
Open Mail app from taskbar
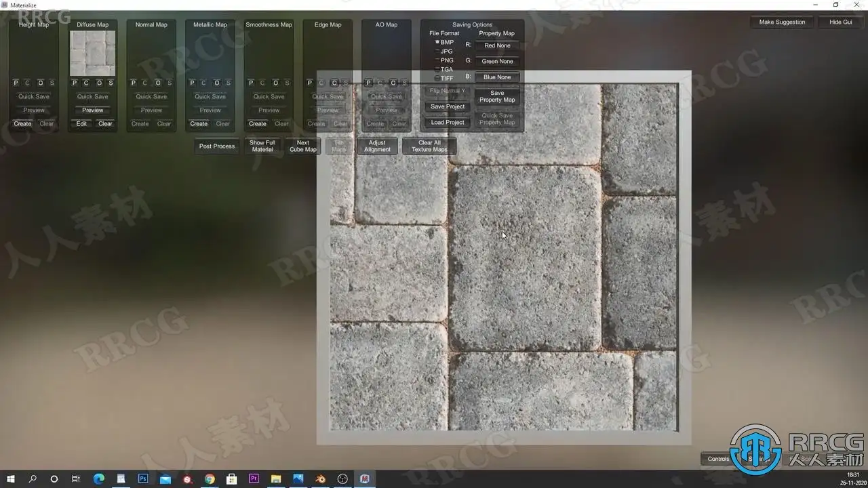(165, 479)
